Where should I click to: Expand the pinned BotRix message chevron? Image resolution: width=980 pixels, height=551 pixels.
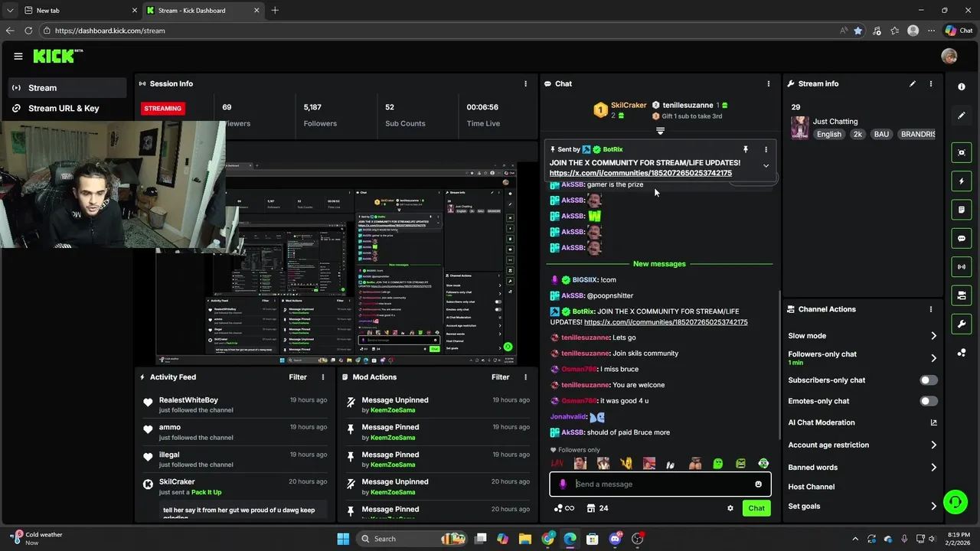tap(766, 165)
